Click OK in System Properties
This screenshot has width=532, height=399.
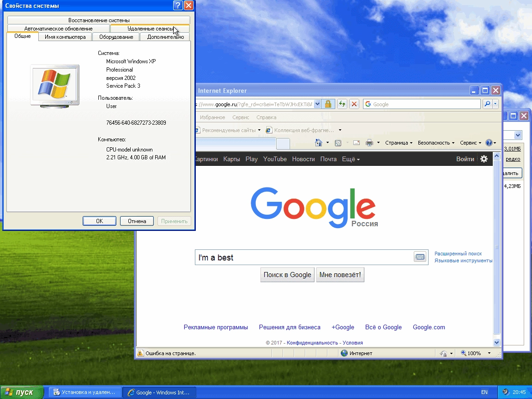click(x=99, y=221)
